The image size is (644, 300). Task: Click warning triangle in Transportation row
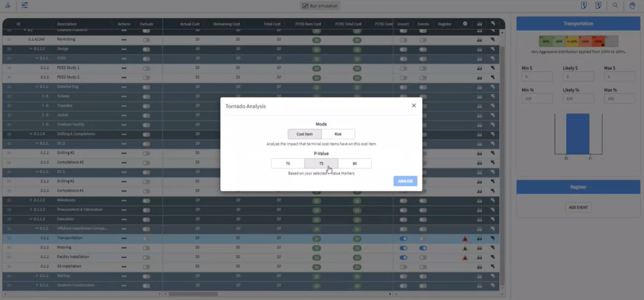click(465, 239)
